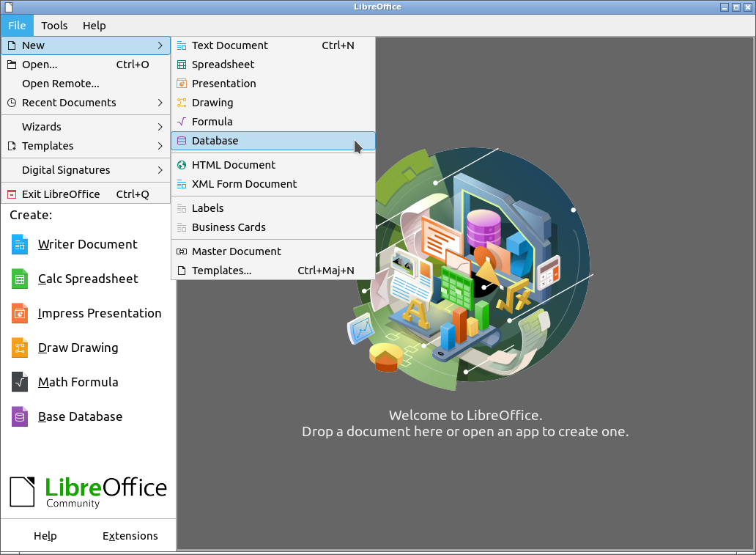756x555 pixels.
Task: Expand Digital Signatures submenu arrow
Action: (x=160, y=170)
